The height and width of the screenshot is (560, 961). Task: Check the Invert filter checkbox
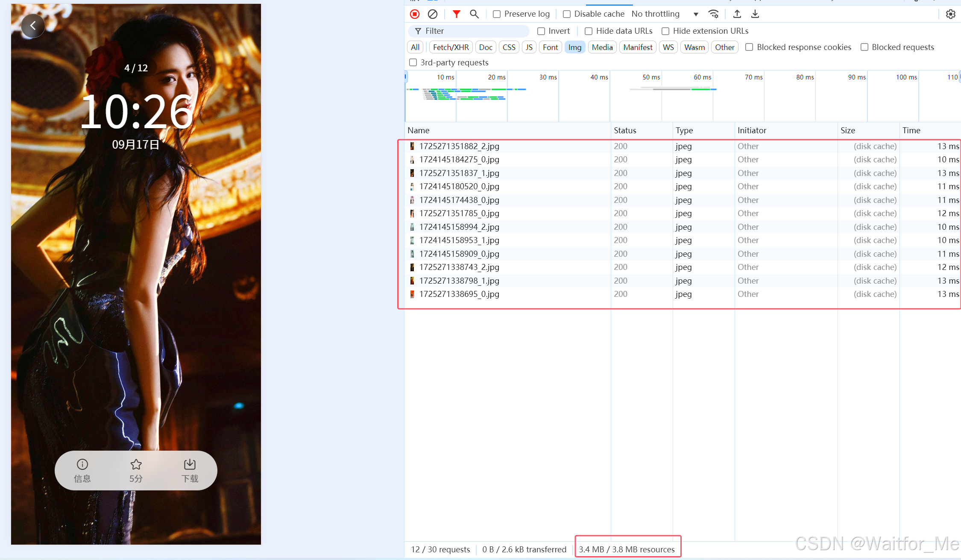coord(541,31)
